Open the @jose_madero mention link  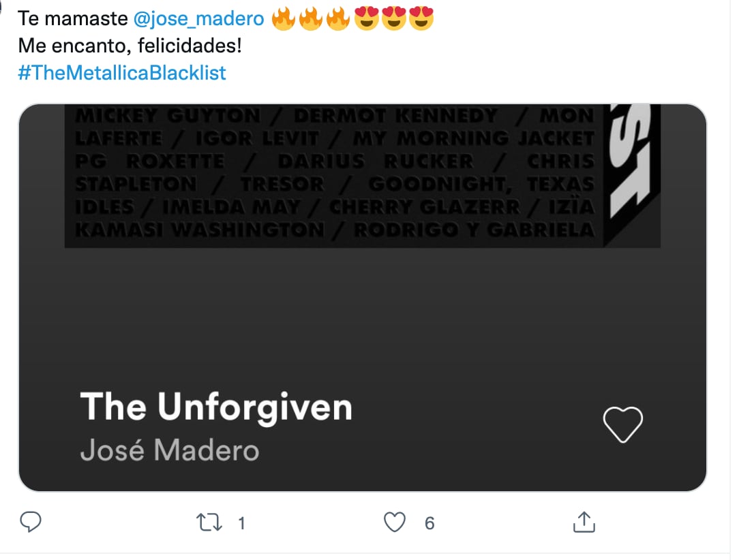tap(198, 18)
